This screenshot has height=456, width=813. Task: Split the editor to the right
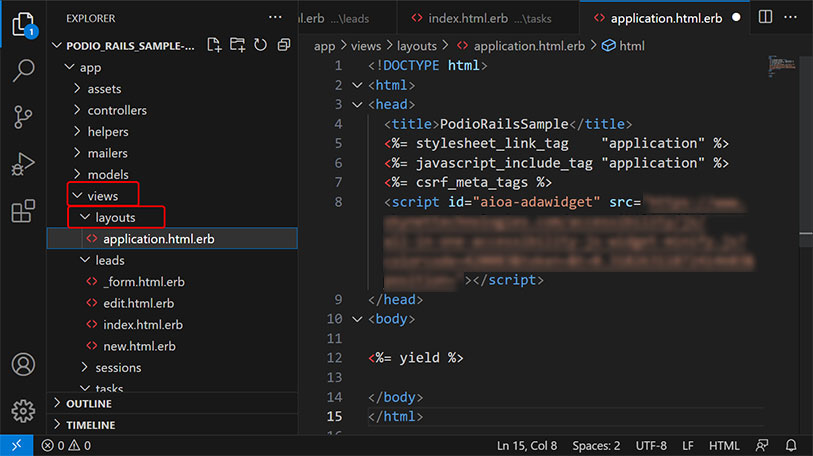(765, 17)
